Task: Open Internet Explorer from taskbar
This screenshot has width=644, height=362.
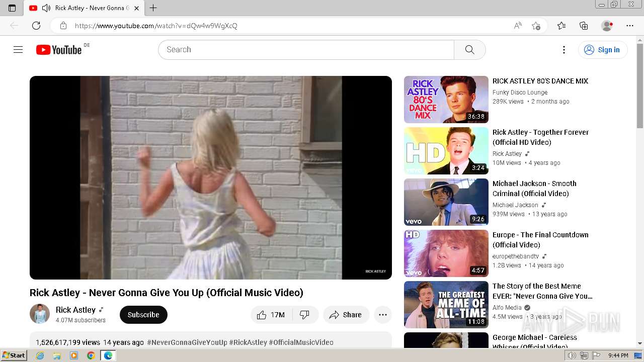Action: pyautogui.click(x=40, y=355)
